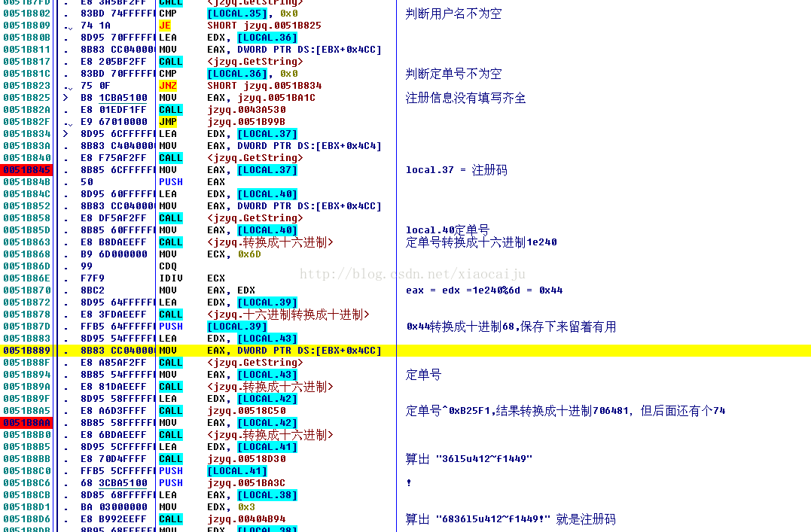Click comment 判断用户名不为空
811x532 pixels.
453,14
